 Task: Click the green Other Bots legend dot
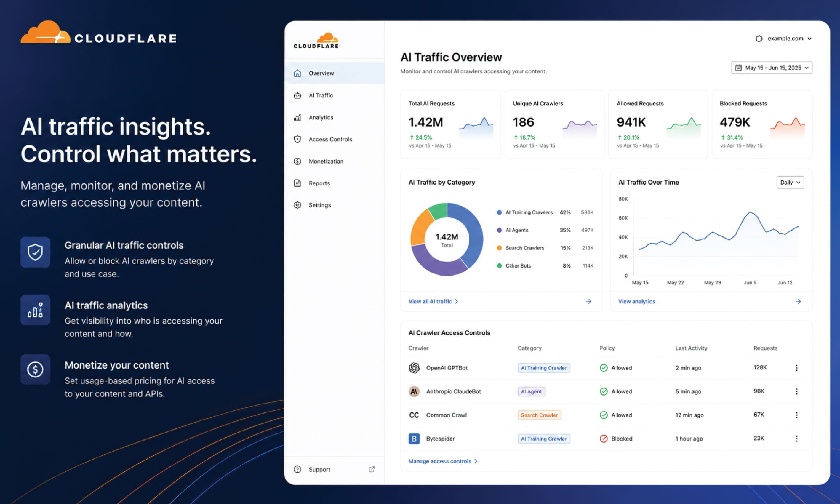499,265
